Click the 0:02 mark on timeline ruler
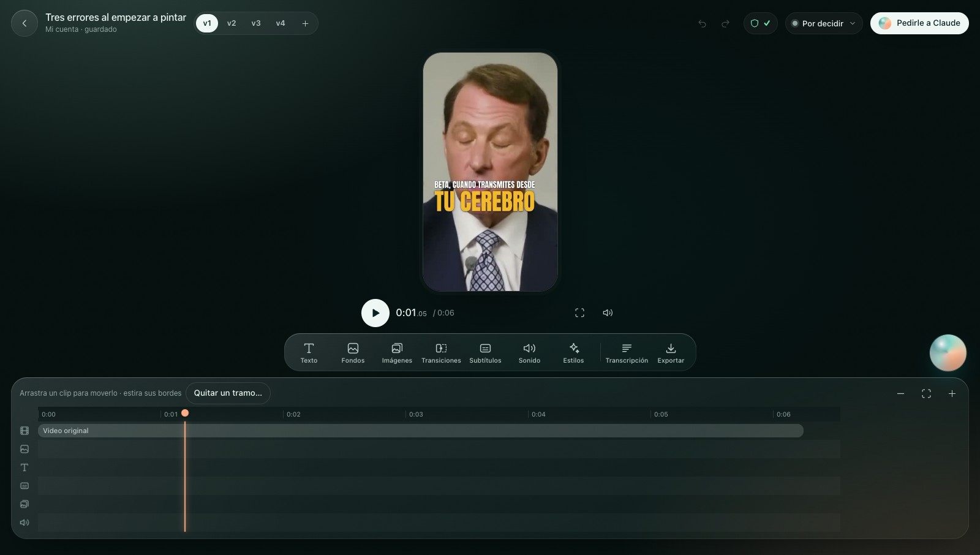980x555 pixels. click(x=293, y=415)
